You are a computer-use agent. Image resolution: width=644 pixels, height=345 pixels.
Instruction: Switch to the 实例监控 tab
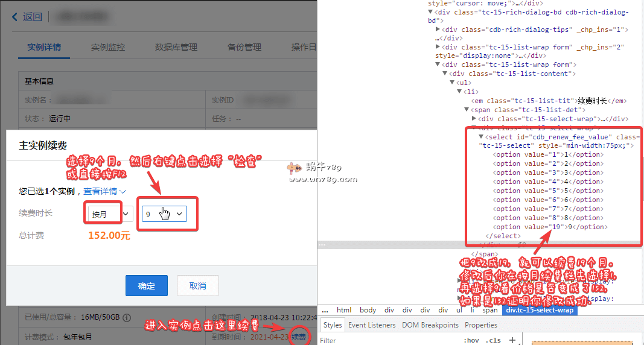click(x=108, y=47)
